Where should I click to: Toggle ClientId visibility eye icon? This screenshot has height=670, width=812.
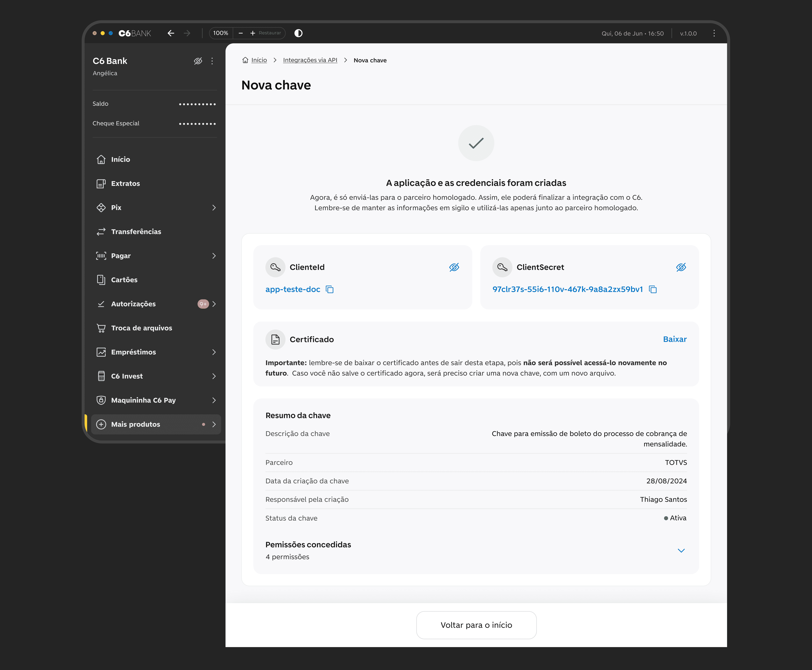[454, 267]
